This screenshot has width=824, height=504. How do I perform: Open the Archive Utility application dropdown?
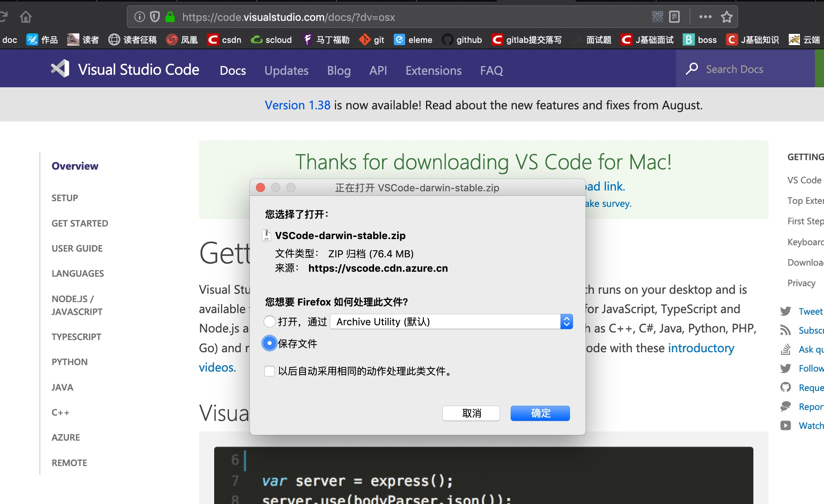tap(566, 321)
